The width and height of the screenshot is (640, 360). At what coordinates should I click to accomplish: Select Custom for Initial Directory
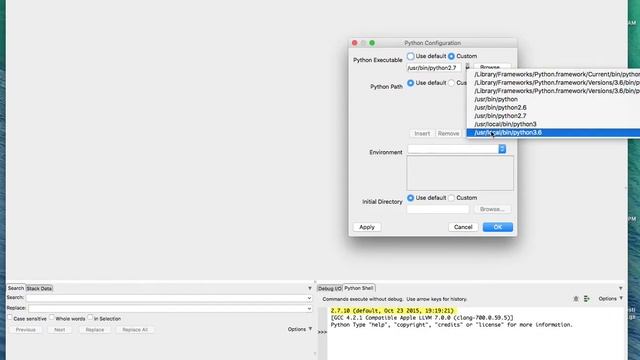point(451,198)
